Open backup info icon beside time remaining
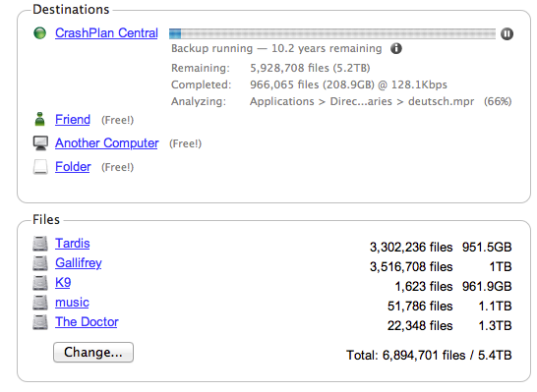The height and width of the screenshot is (392, 537). 396,48
